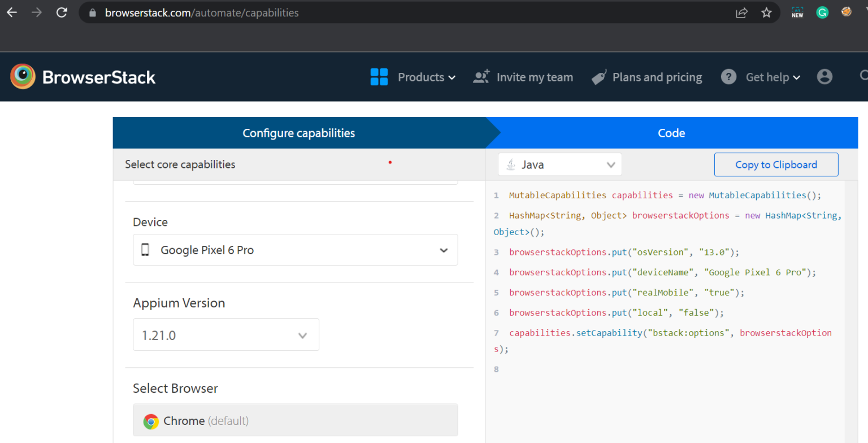The image size is (868, 443).
Task: Reload the browser page
Action: (62, 12)
